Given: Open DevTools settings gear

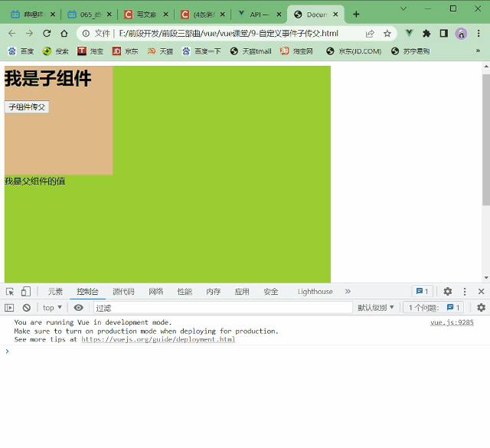Looking at the screenshot, I should [x=448, y=292].
